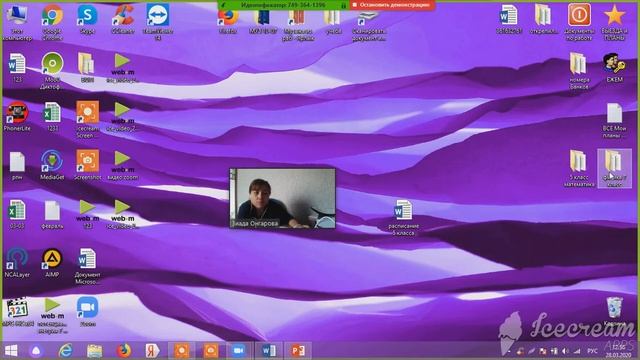Open the TeamViewer 14 shortcut
Image resolution: width=640 pixels, height=360 pixels.
click(158, 22)
